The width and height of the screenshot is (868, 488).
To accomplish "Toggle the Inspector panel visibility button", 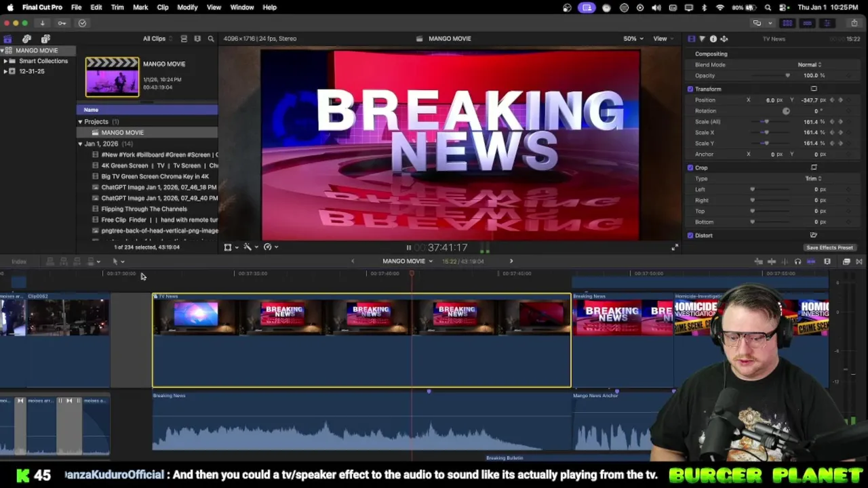I will (827, 23).
